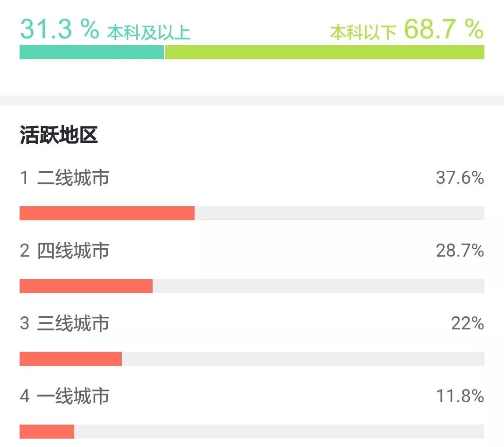Viewport: 504px width, 447px height.
Task: Click the red 二线城市 progress bar fill
Action: (x=107, y=213)
